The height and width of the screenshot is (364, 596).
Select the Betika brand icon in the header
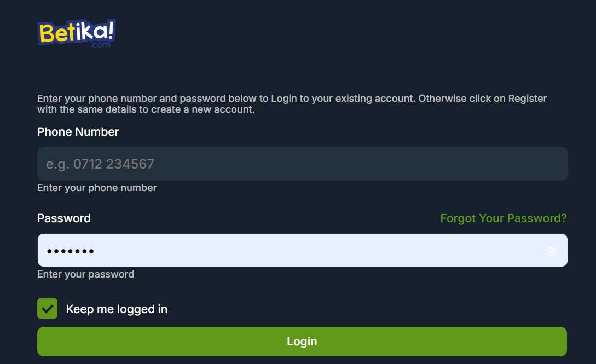(76, 33)
